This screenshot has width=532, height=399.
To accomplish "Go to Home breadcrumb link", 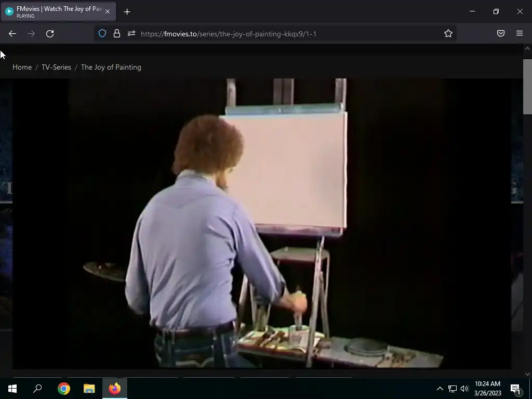I will tap(22, 67).
